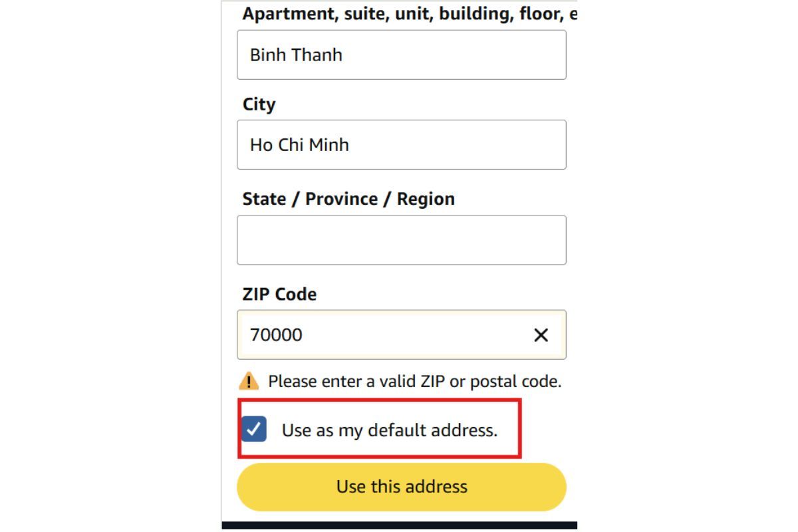The image size is (798, 532).
Task: Click the State / Province / Region label
Action: tap(348, 199)
